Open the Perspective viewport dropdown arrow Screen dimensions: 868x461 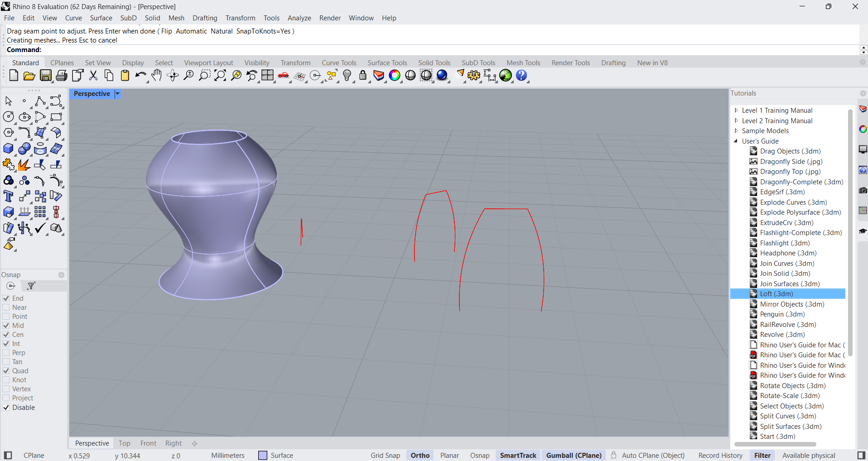click(x=117, y=94)
